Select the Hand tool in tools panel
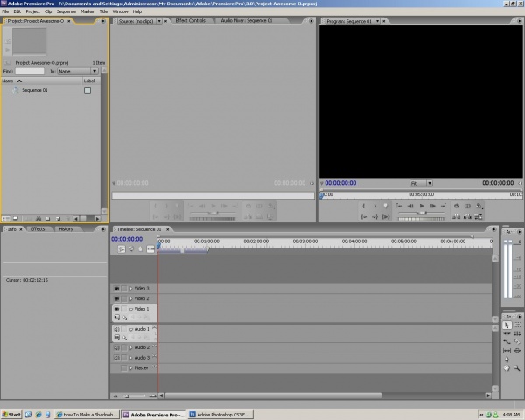The width and height of the screenshot is (525, 420). (507, 367)
